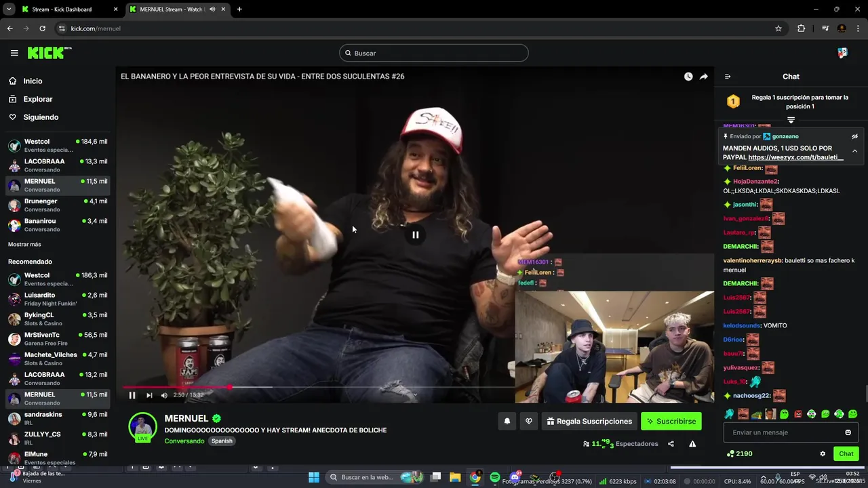This screenshot has width=868, height=488.
Task: Switch to MERNUEL Stream browser tab
Action: [177, 9]
